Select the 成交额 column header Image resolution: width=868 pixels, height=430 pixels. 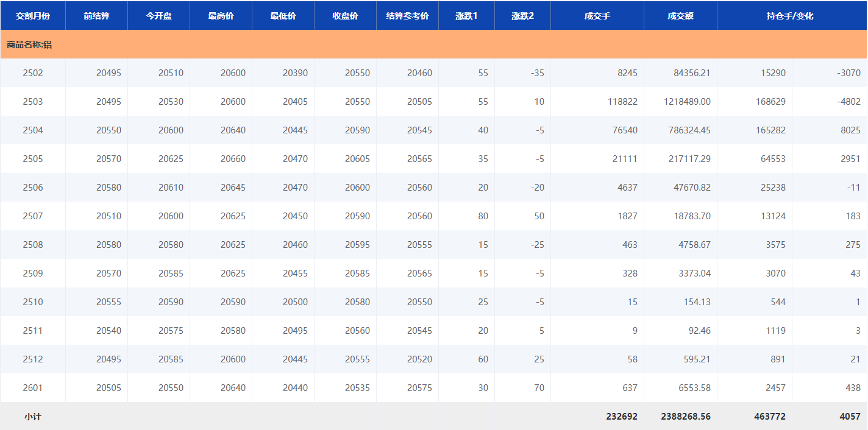(680, 16)
